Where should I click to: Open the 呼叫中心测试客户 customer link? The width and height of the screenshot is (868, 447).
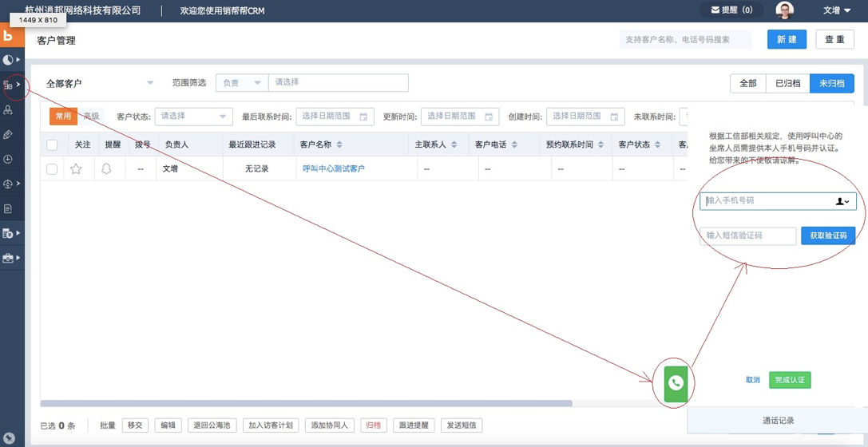pyautogui.click(x=333, y=169)
